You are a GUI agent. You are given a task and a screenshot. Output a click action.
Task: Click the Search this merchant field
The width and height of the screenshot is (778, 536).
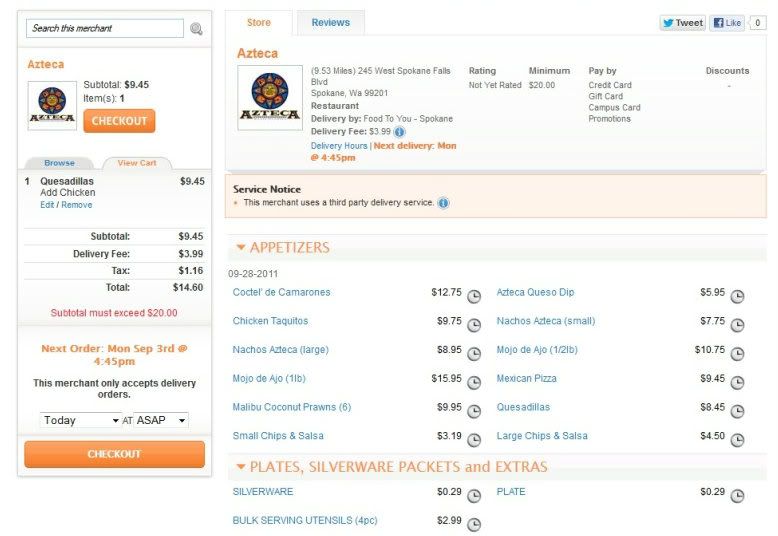105,28
